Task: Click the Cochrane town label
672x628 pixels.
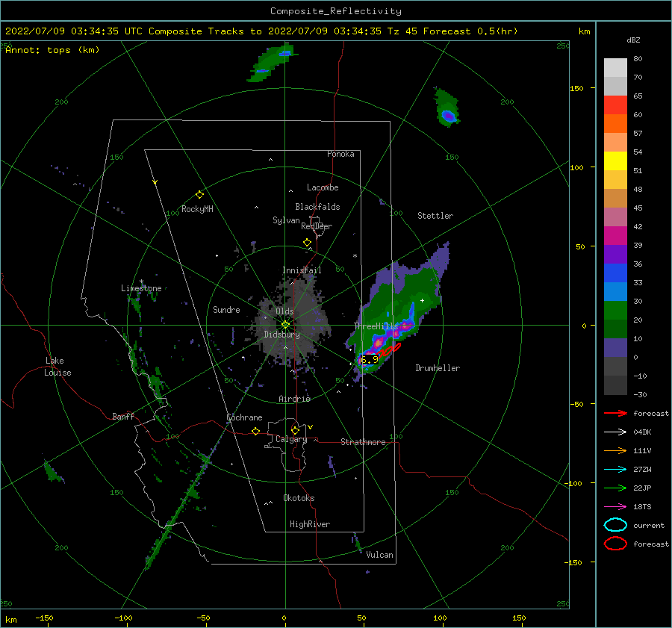Action: pyautogui.click(x=244, y=417)
